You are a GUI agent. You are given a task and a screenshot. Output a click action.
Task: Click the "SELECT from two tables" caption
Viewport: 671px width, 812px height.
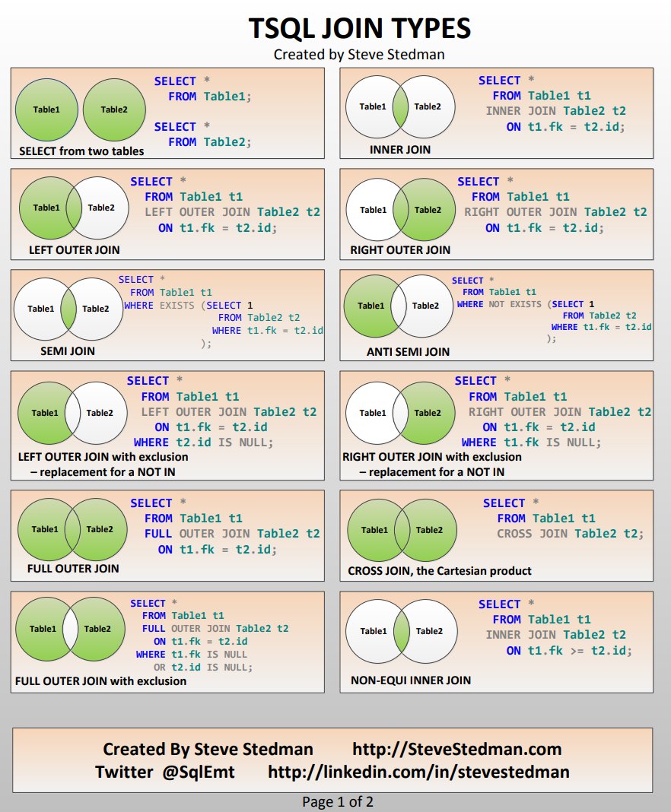point(81,151)
